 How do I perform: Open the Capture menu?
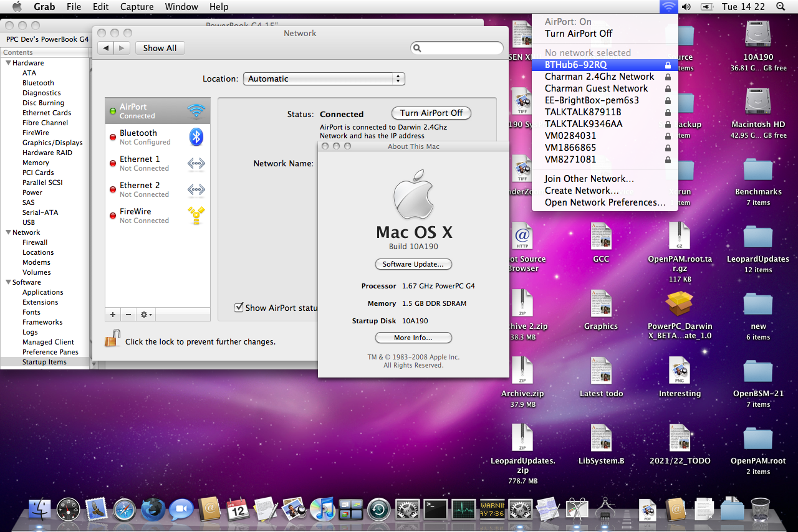pos(137,7)
